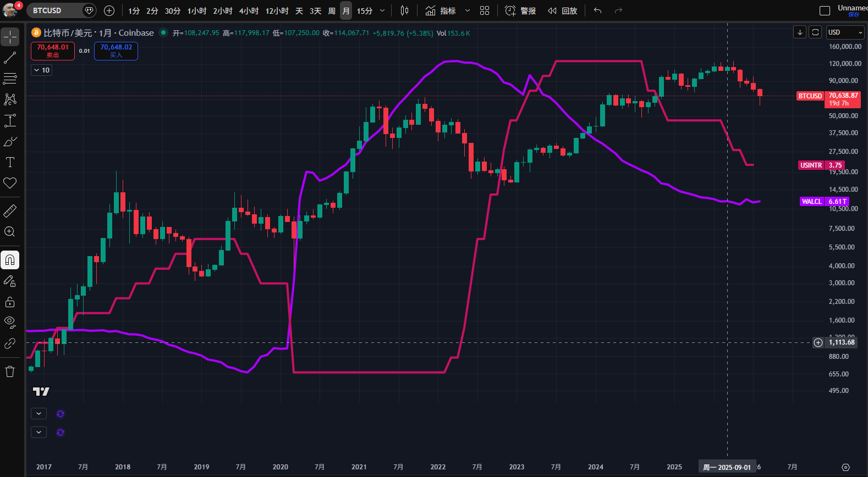Click the WALCL 6.61T scale label

tap(825, 201)
